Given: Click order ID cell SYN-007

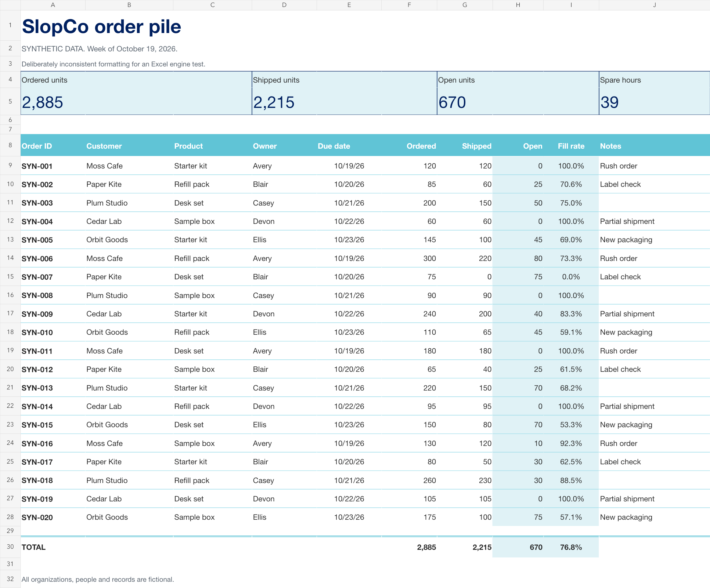Looking at the screenshot, I should pyautogui.click(x=53, y=277).
